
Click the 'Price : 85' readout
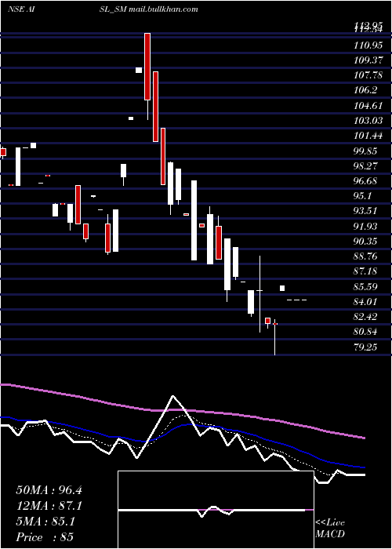(x=45, y=537)
